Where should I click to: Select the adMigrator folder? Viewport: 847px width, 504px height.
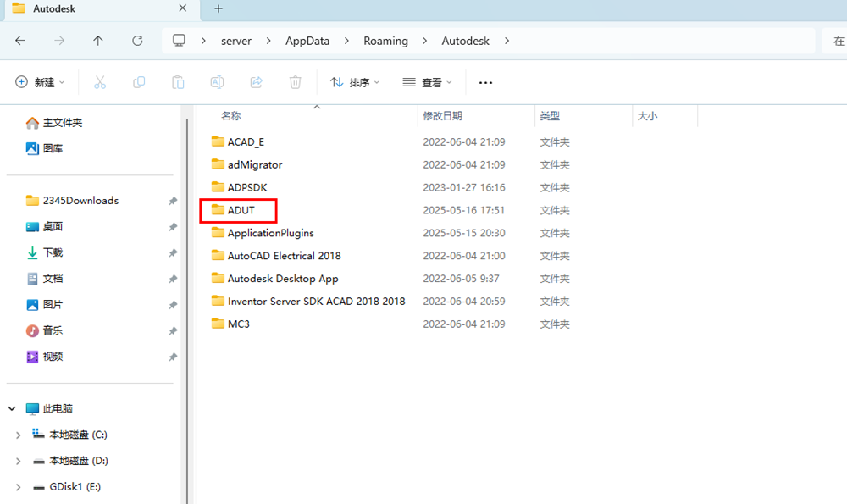click(246, 165)
